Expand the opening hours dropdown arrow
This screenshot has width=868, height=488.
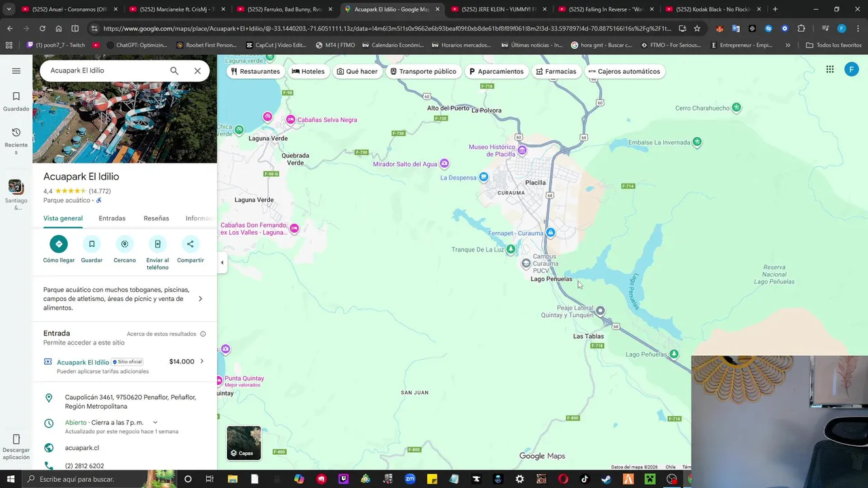click(x=155, y=422)
